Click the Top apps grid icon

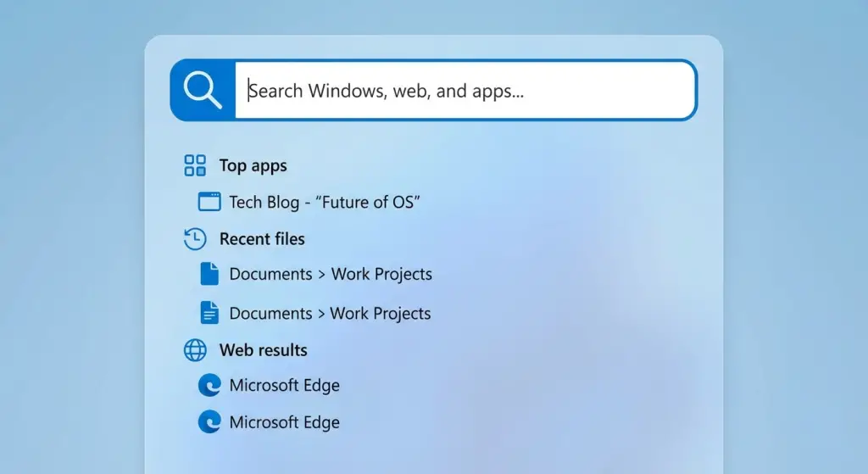click(195, 165)
